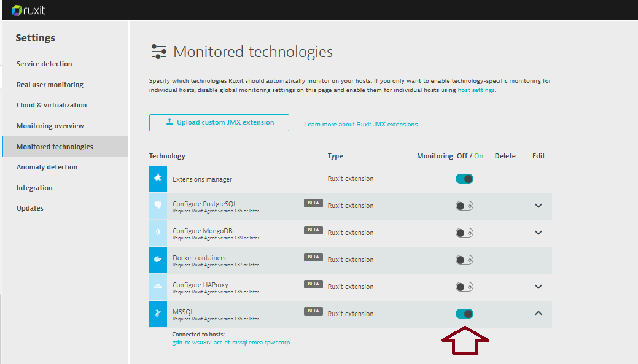The height and width of the screenshot is (364, 638).
Task: Click the Edit column header
Action: pos(539,156)
